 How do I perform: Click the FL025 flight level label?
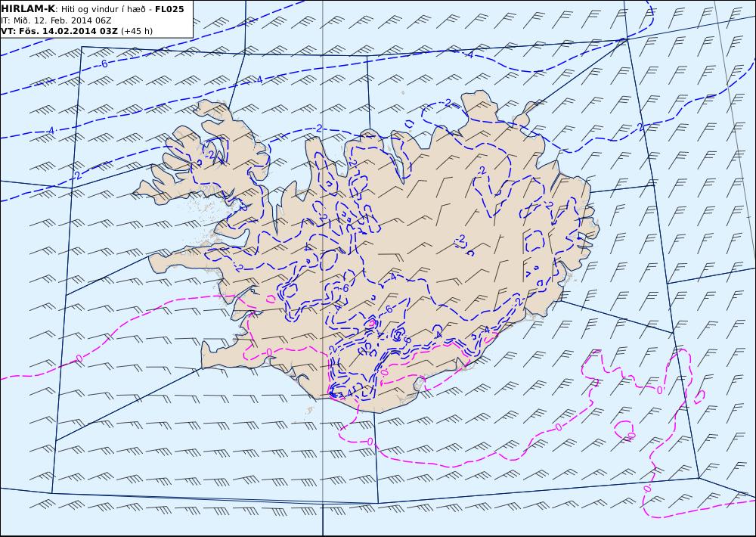[x=169, y=9]
